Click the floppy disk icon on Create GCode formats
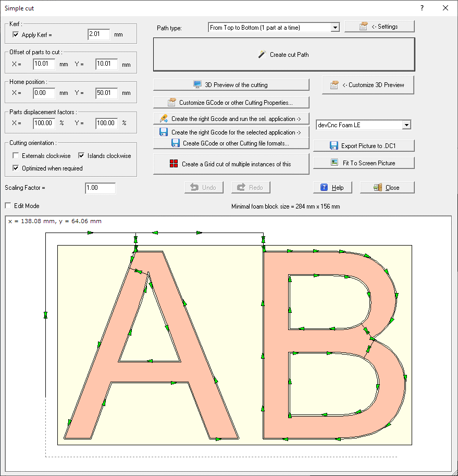Viewport: 458px width, 476px height. coord(176,143)
